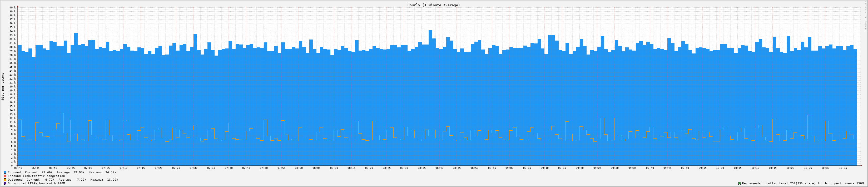The image size is (868, 187).
Task: Click the graph title 'Hourly (1 Minute Average)'
Action: click(433, 5)
